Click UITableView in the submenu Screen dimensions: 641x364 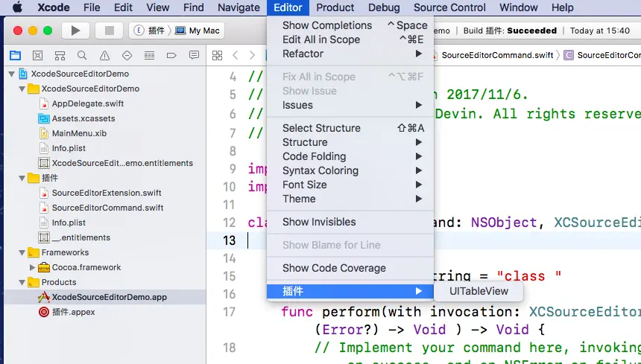479,291
